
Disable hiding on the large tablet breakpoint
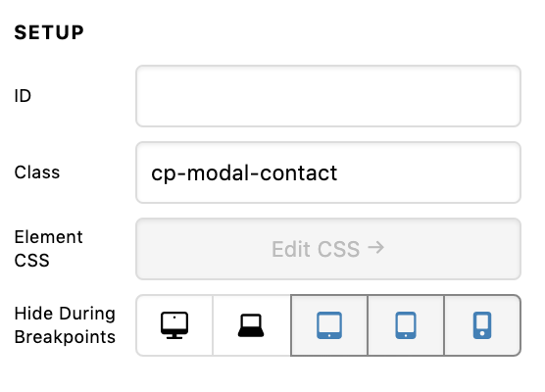[x=328, y=325]
